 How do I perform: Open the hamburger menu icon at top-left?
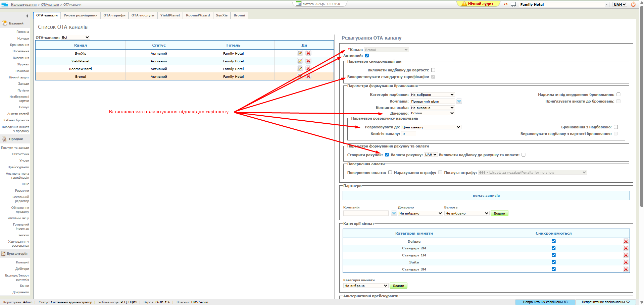tap(5, 4)
